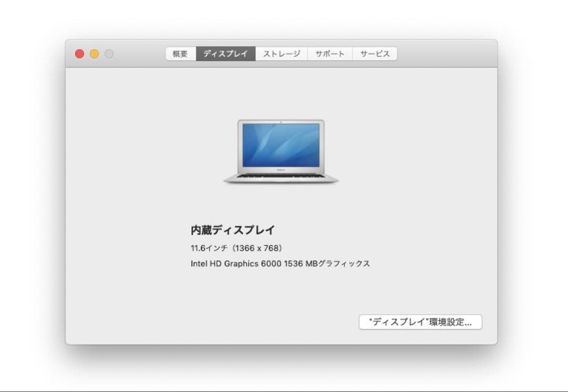View the サポート (Support) tab
This screenshot has height=392, width=568.
point(329,53)
